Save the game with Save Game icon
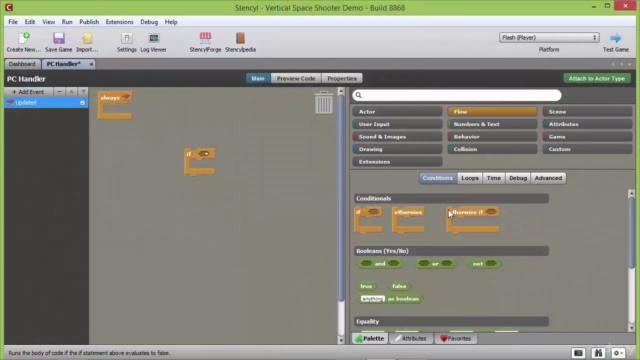640x360 pixels. 59,38
